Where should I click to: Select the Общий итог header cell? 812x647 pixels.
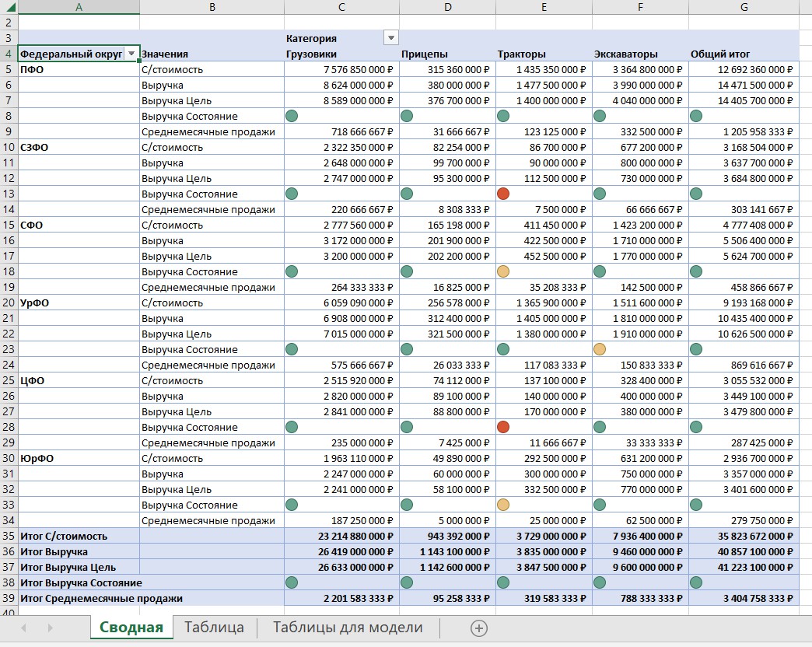click(744, 54)
